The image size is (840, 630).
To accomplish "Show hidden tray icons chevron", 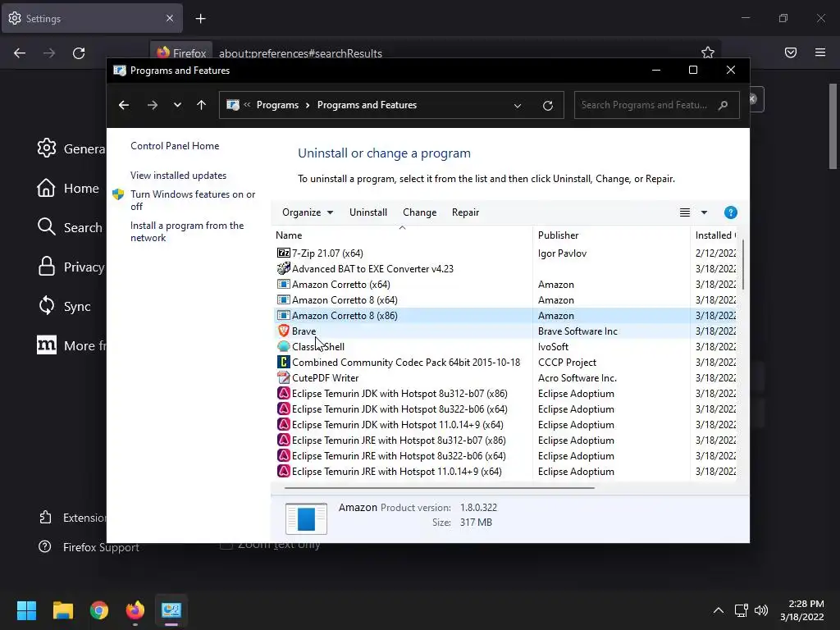I will click(719, 610).
